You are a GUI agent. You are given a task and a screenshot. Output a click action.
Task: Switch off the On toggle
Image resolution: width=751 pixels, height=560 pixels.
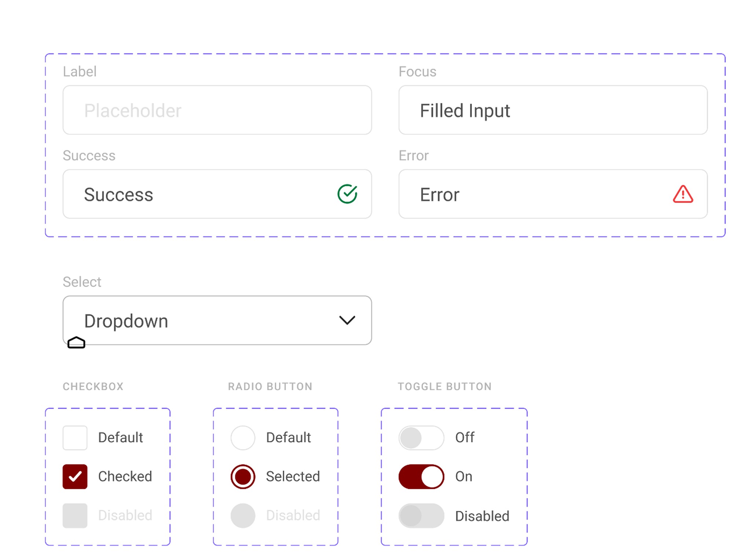[x=421, y=476]
